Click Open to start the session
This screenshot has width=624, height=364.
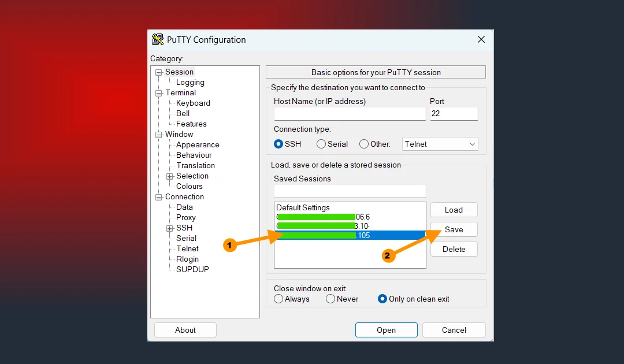387,330
